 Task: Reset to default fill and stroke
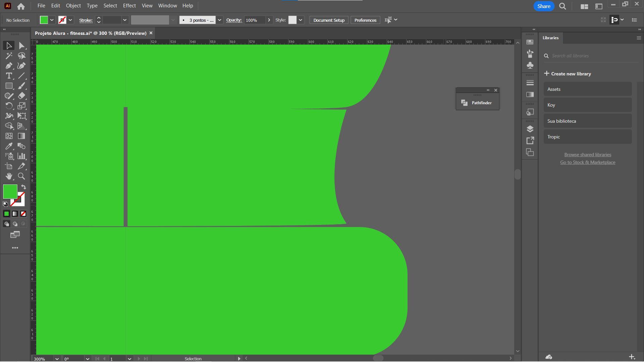(x=5, y=204)
